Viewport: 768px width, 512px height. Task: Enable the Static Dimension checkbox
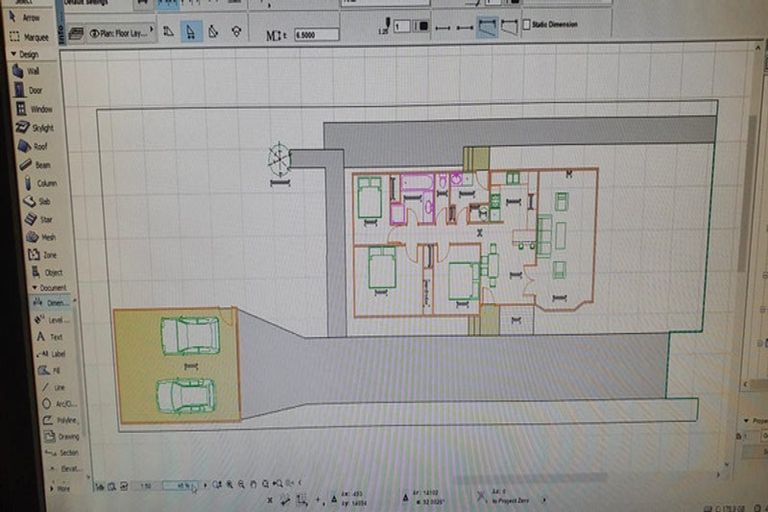(528, 23)
